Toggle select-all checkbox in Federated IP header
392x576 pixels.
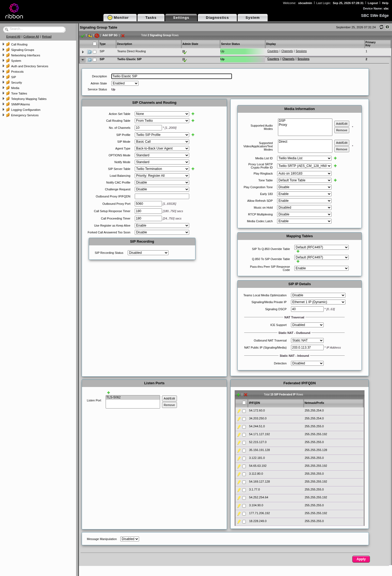(244, 403)
